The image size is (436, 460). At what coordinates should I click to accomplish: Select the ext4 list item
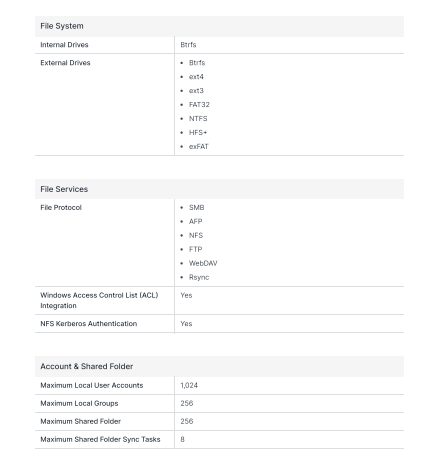click(196, 77)
